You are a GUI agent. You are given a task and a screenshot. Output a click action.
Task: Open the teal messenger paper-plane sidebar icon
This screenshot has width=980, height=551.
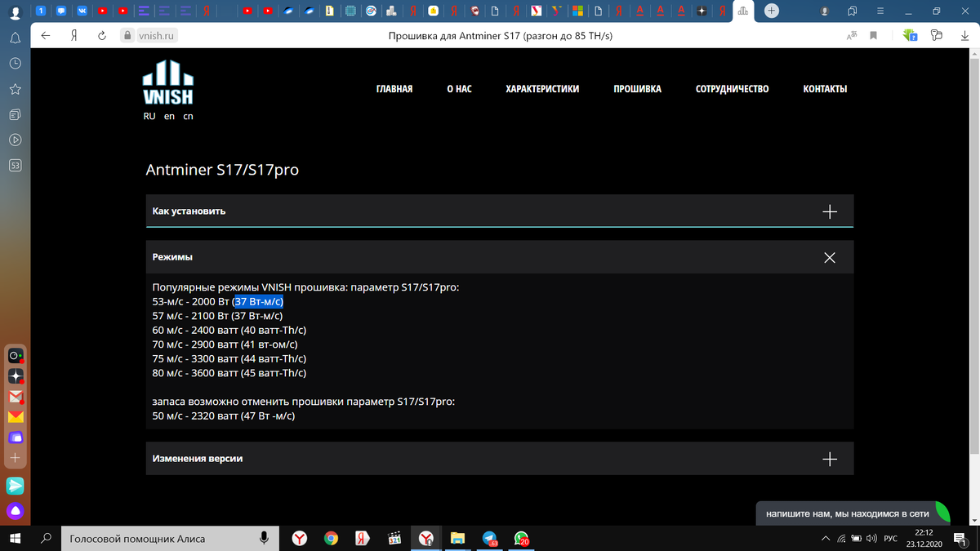click(x=16, y=486)
